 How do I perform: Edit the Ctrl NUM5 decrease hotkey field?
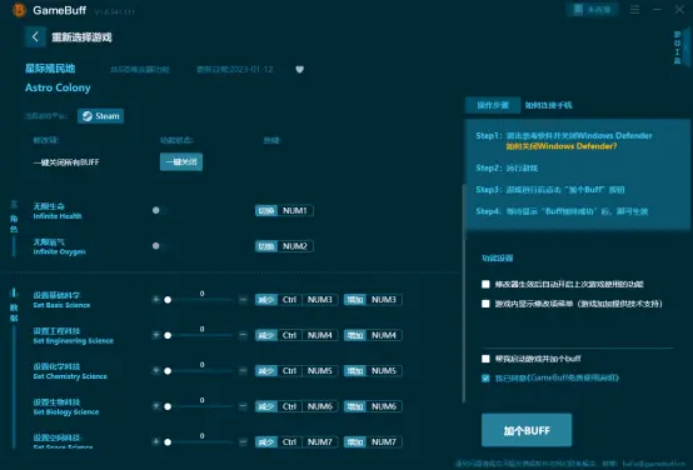point(308,371)
